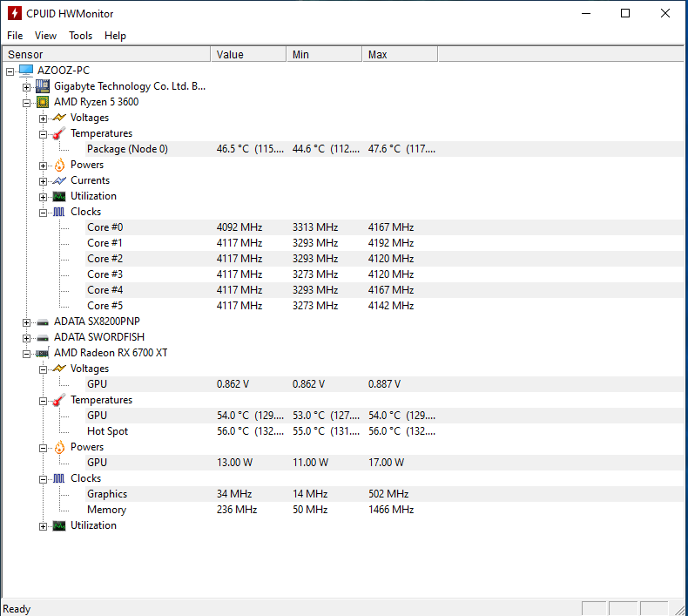The width and height of the screenshot is (688, 616).
Task: Click the Radeon Voltages lightning icon
Action: point(59,369)
